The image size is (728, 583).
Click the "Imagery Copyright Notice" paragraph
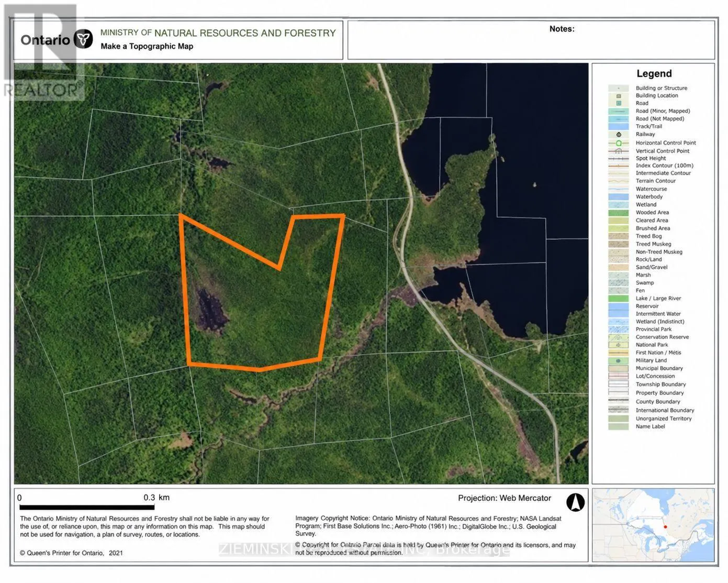click(x=428, y=526)
